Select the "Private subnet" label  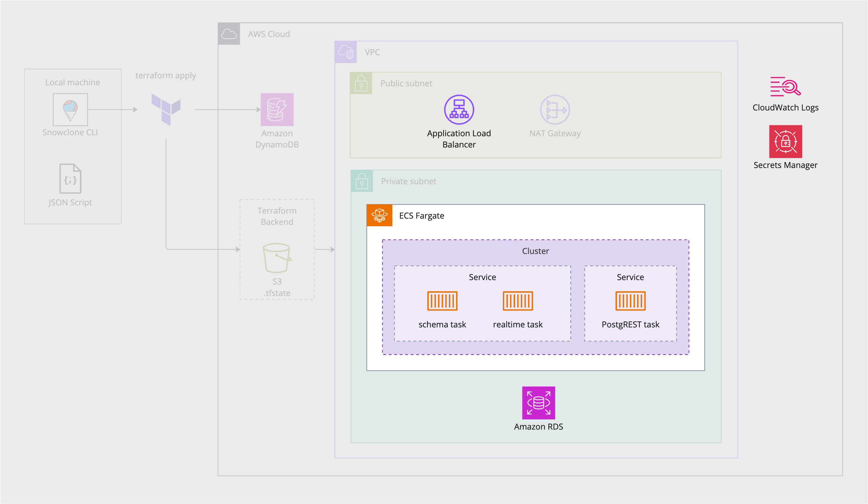tap(409, 181)
